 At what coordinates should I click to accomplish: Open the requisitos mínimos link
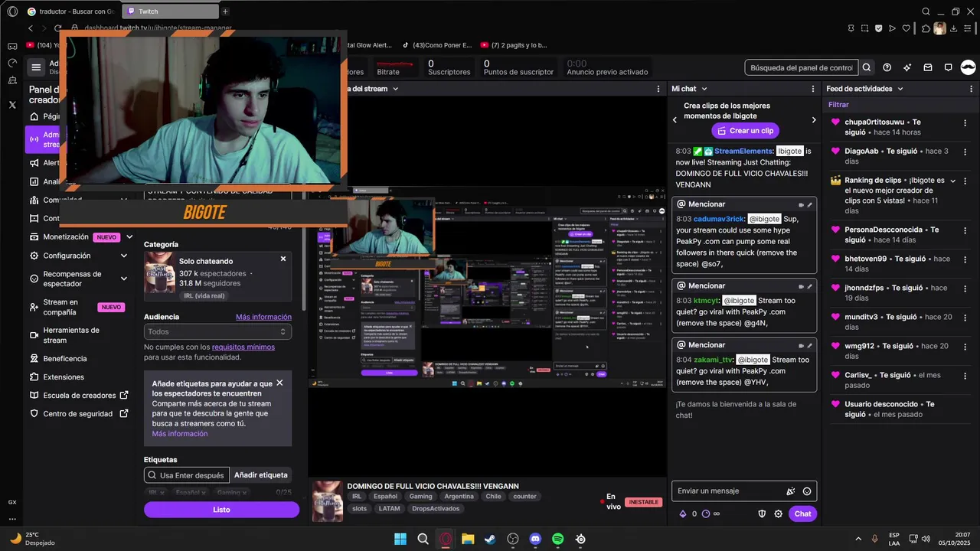pos(243,347)
